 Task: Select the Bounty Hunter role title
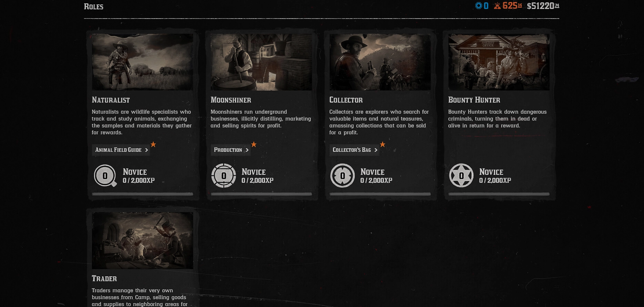(474, 100)
